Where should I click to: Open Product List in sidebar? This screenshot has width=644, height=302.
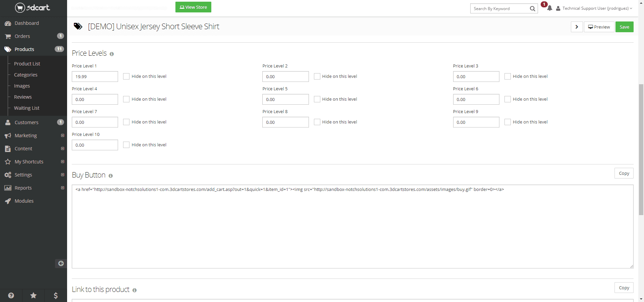(x=27, y=64)
